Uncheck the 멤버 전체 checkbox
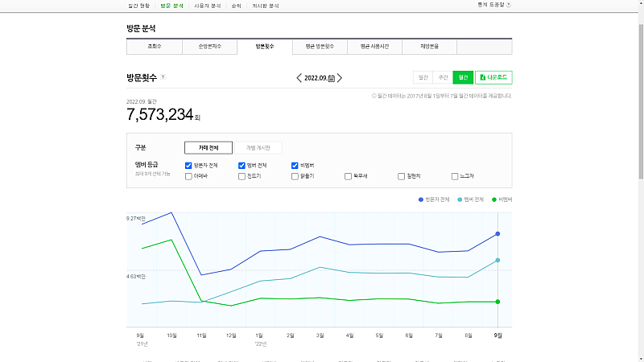644x362 pixels. coord(242,165)
